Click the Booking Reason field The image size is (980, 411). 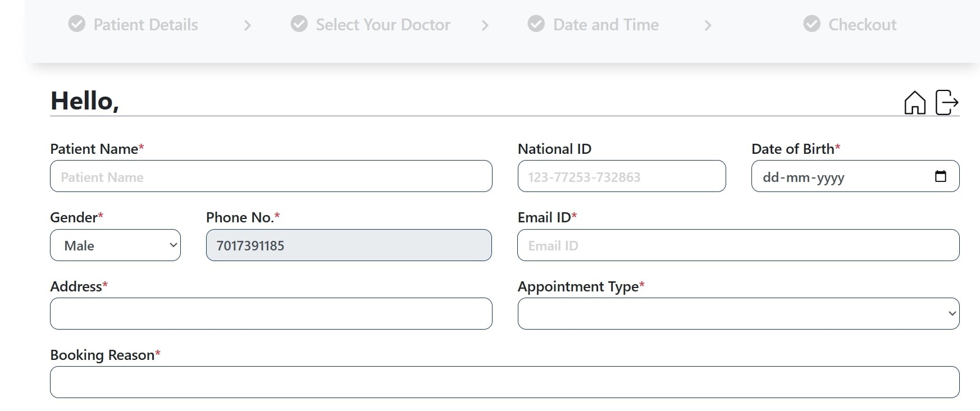[504, 382]
